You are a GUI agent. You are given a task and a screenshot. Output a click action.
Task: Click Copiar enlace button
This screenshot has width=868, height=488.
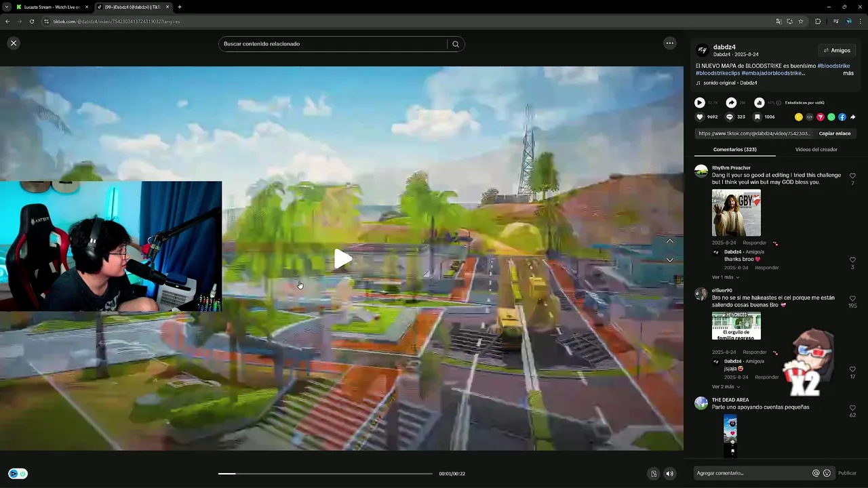(834, 134)
